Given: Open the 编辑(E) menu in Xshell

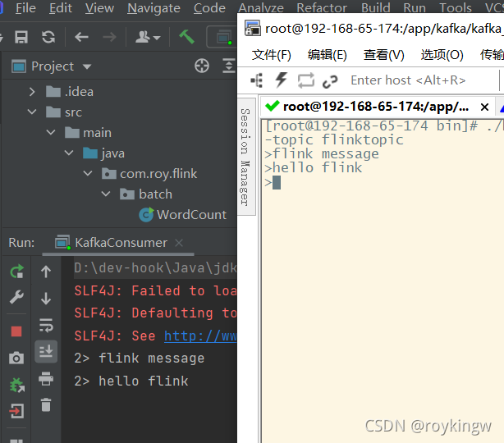Looking at the screenshot, I should tap(328, 55).
